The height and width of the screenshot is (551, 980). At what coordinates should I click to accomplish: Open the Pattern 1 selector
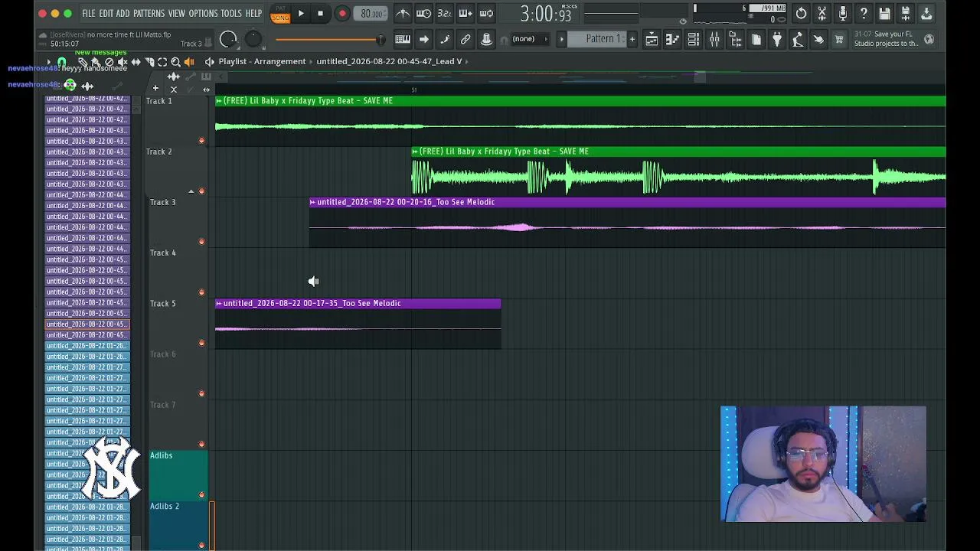pyautogui.click(x=603, y=39)
